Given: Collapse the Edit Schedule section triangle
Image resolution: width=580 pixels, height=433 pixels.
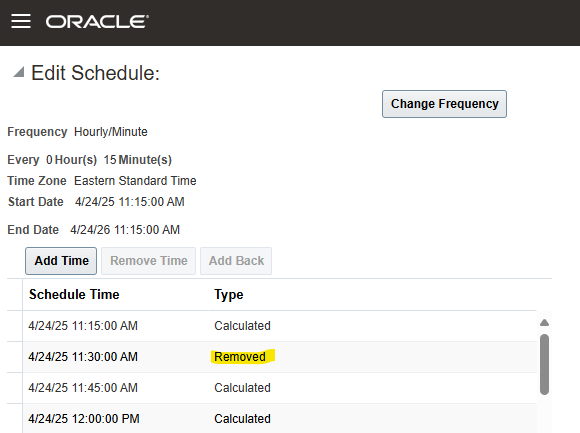Looking at the screenshot, I should [19, 72].
